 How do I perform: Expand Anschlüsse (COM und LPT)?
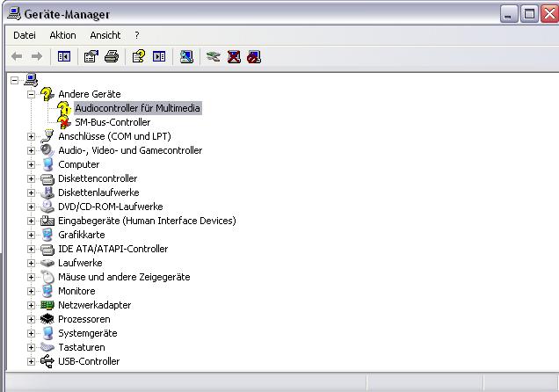[31, 136]
